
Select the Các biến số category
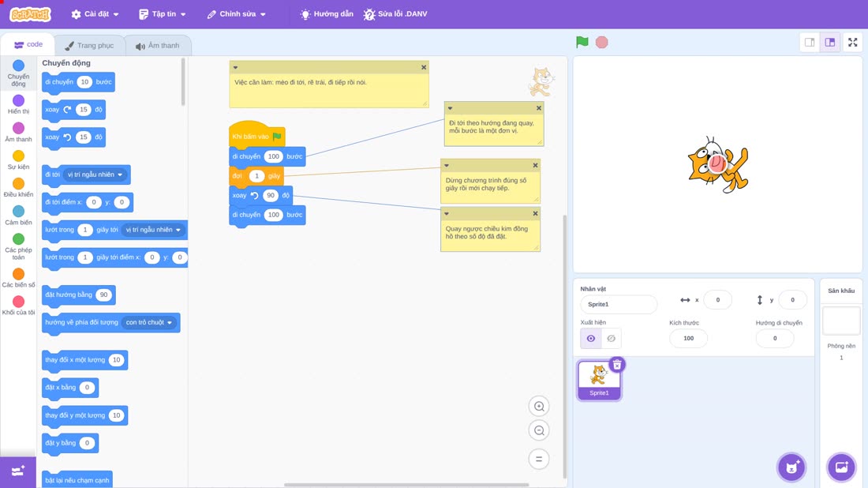click(x=18, y=278)
